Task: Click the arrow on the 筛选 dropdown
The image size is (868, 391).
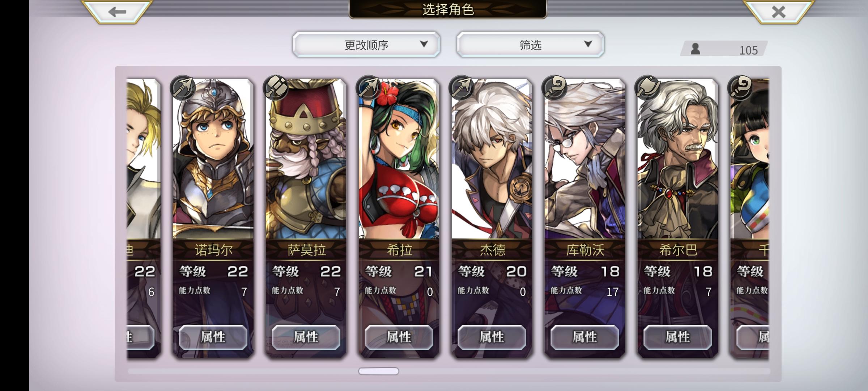Action: pyautogui.click(x=588, y=44)
